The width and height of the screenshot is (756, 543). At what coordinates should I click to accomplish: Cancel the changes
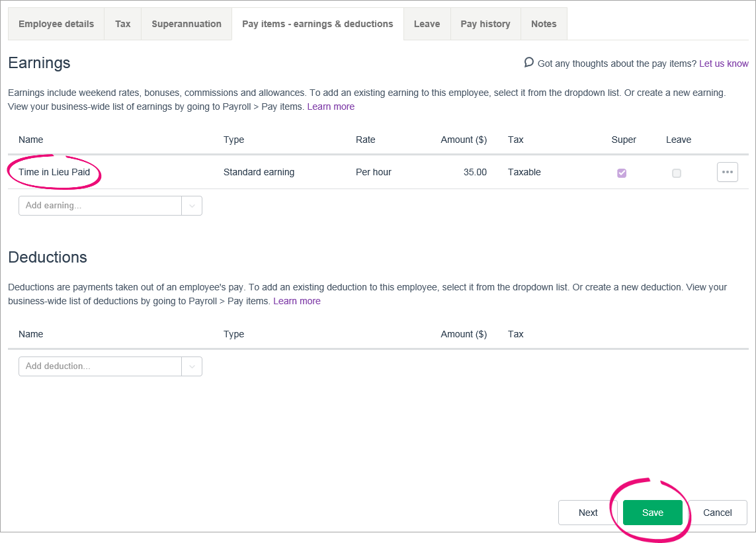coord(718,513)
